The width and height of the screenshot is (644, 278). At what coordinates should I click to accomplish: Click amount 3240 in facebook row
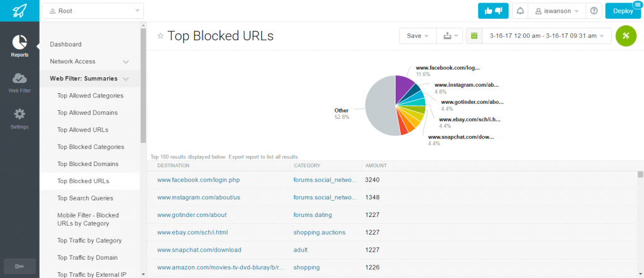(372, 181)
